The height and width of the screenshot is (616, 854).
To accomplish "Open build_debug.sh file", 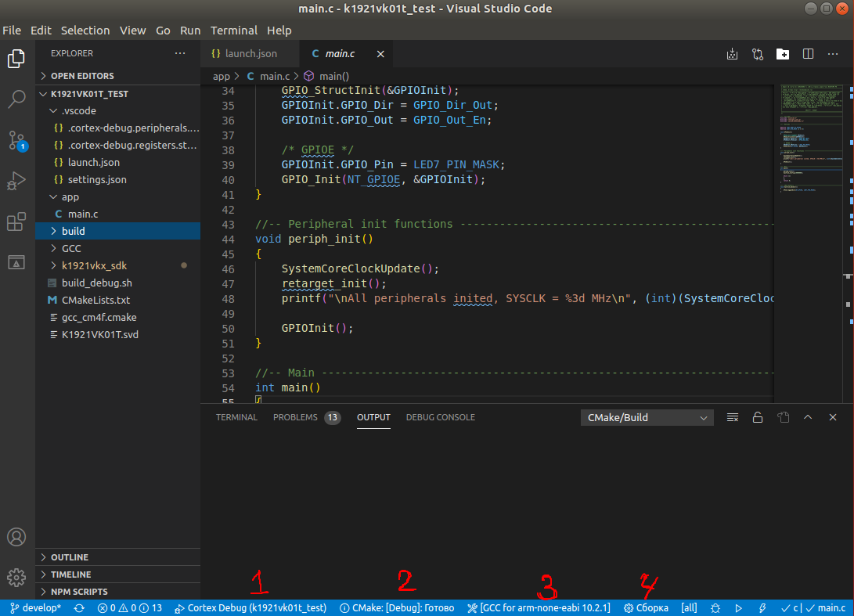I will (117, 283).
